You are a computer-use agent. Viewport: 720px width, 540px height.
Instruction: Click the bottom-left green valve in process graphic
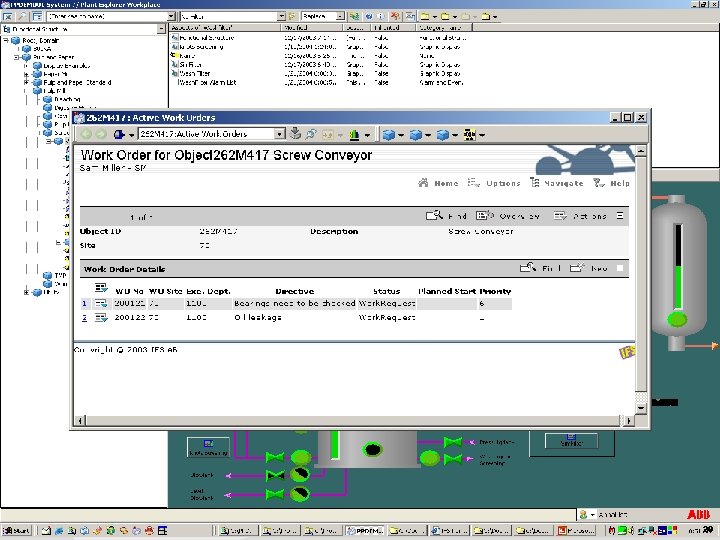tap(275, 495)
